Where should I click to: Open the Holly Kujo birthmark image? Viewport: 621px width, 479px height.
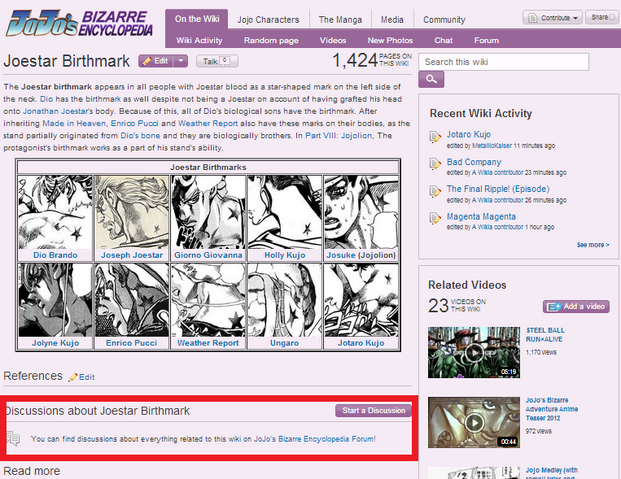tap(285, 213)
